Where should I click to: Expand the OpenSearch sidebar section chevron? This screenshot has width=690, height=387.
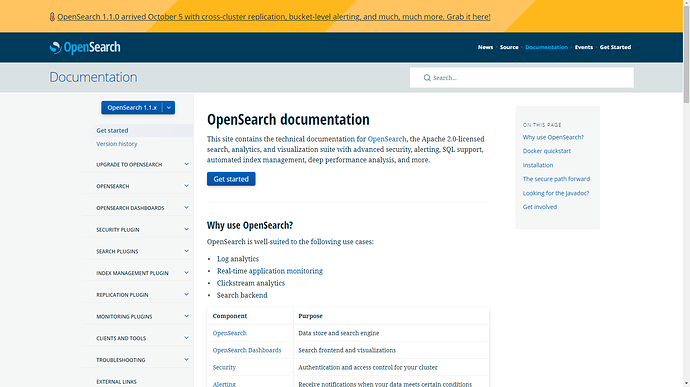point(186,186)
